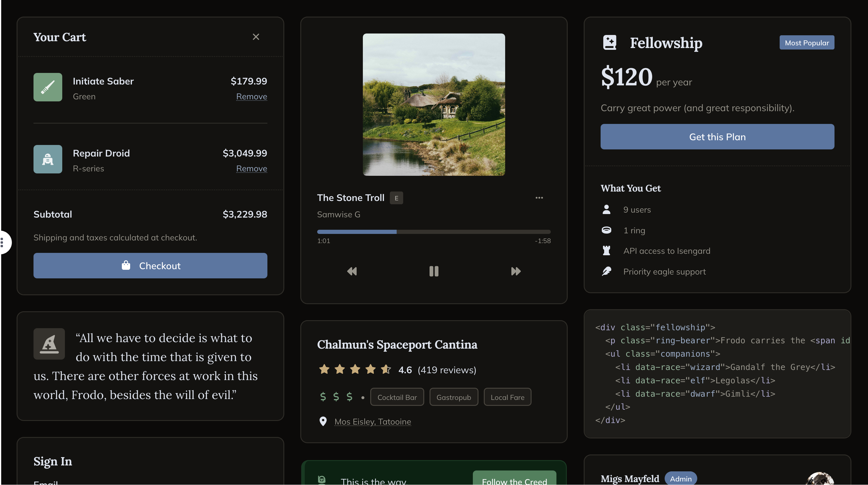868x485 pixels.
Task: Remove Initiate Saber from cart
Action: 251,96
